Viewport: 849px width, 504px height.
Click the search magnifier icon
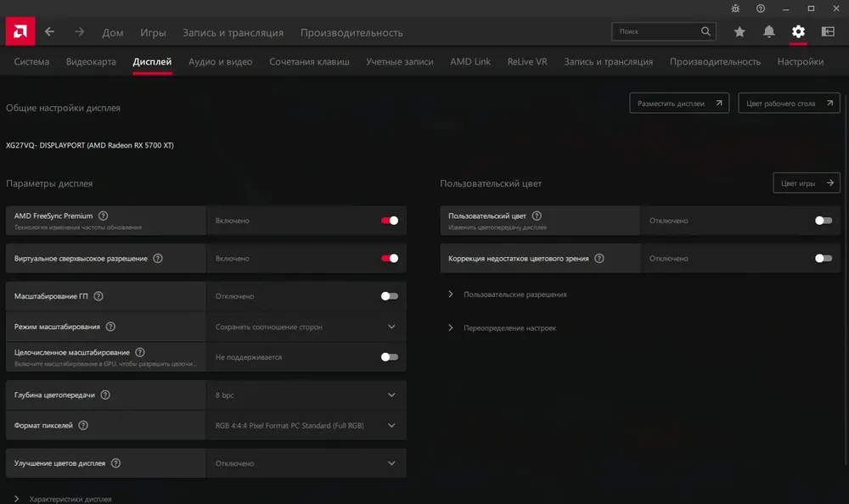(x=706, y=31)
